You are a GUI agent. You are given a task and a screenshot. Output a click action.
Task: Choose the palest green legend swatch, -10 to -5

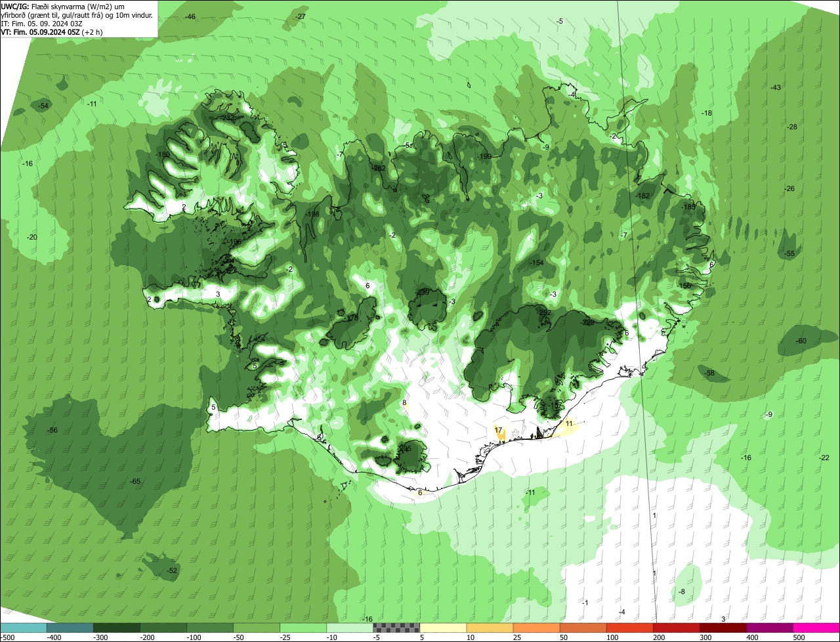click(x=350, y=628)
